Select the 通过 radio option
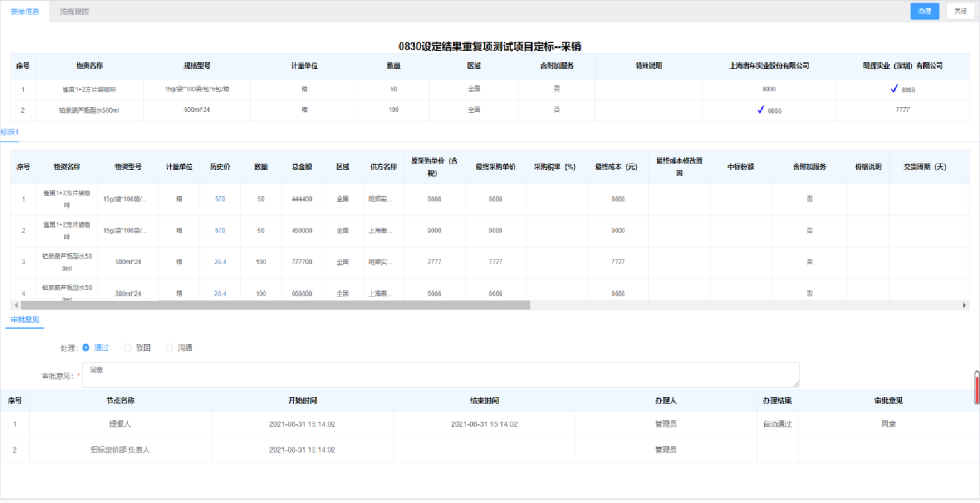 pos(86,347)
